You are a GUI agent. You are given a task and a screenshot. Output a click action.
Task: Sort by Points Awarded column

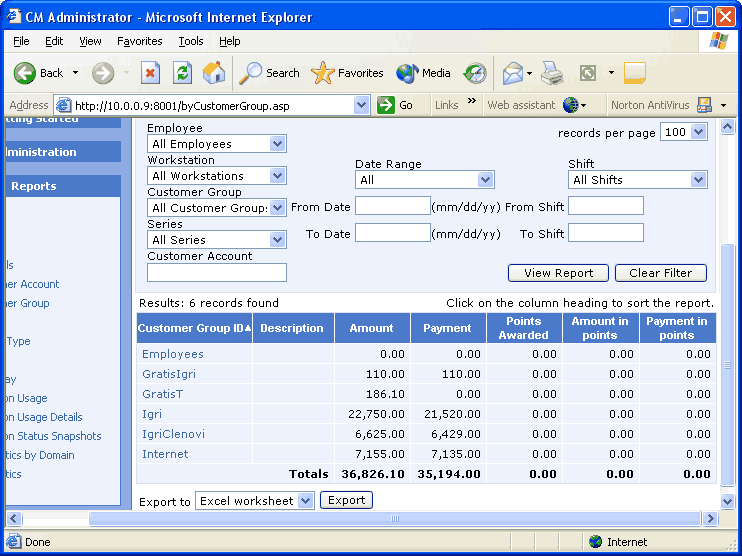pos(524,328)
